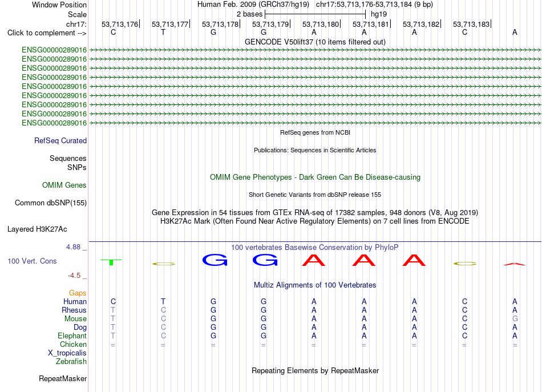Select the bottom ENSG00000289016 gene label
This screenshot has width=542, height=392.
(x=54, y=123)
